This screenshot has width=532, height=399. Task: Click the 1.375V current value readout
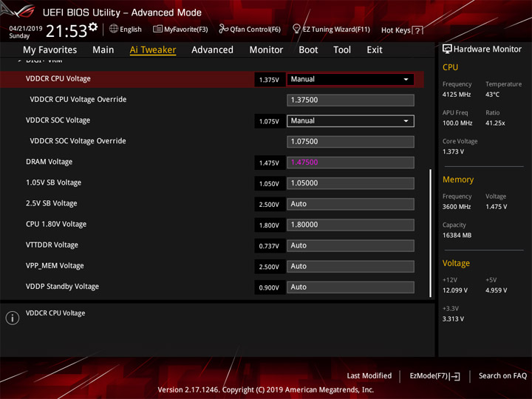pyautogui.click(x=269, y=80)
